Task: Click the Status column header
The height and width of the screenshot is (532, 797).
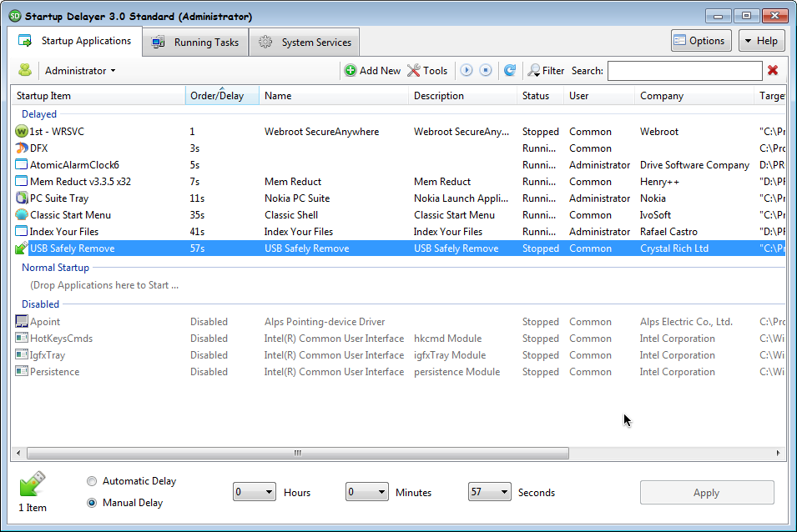Action: tap(540, 95)
